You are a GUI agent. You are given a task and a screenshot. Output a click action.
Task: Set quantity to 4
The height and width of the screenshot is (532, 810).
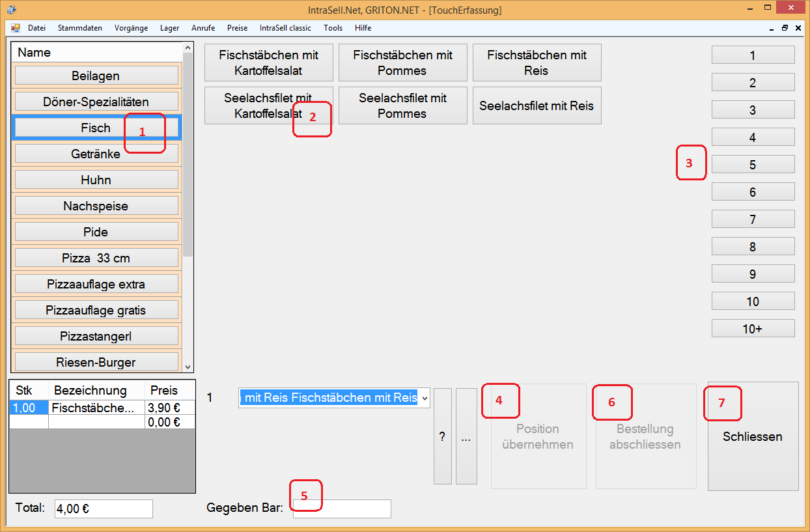click(753, 137)
